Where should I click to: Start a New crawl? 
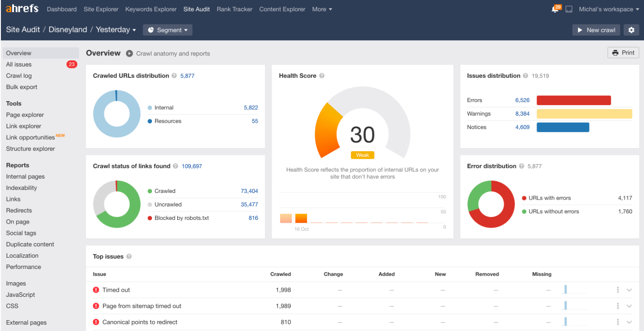tap(596, 30)
